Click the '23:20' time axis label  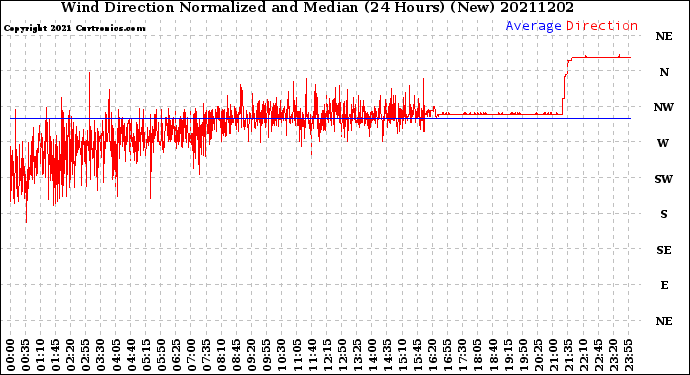click(613, 355)
